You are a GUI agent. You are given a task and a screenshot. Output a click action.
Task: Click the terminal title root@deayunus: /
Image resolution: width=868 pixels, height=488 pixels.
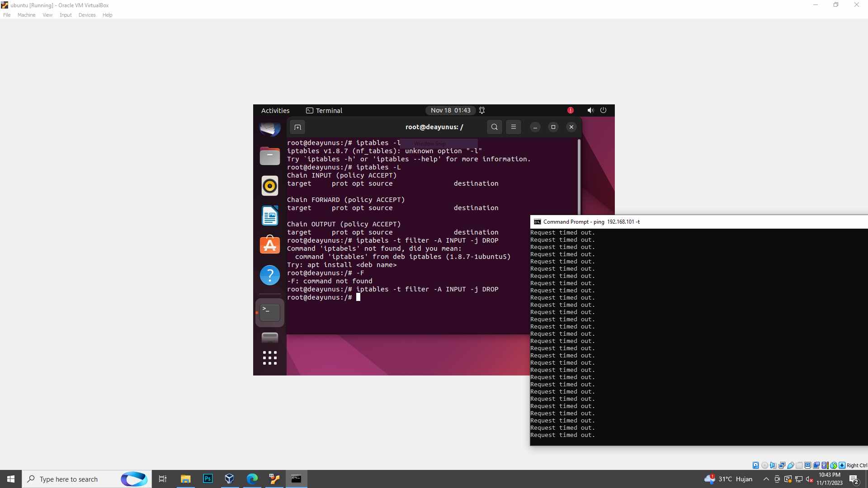434,127
